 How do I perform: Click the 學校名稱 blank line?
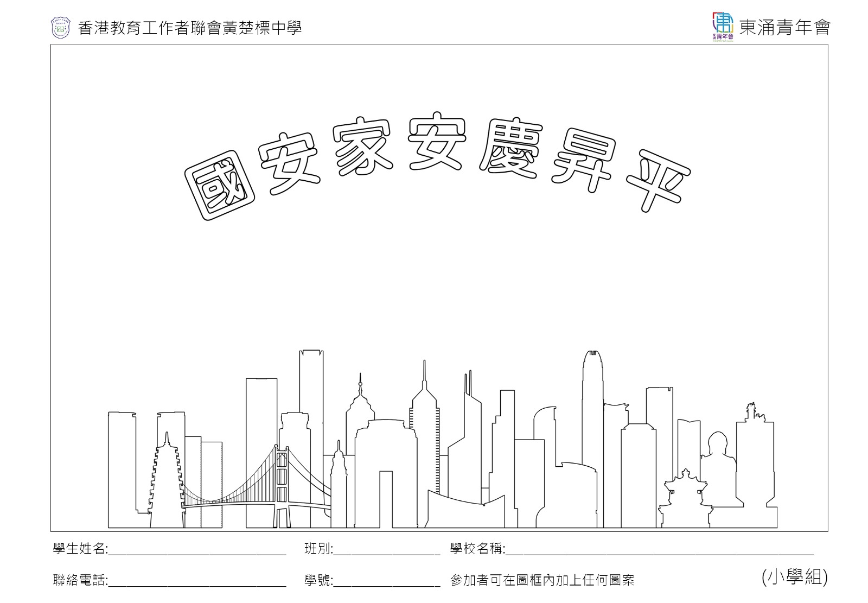pyautogui.click(x=659, y=551)
